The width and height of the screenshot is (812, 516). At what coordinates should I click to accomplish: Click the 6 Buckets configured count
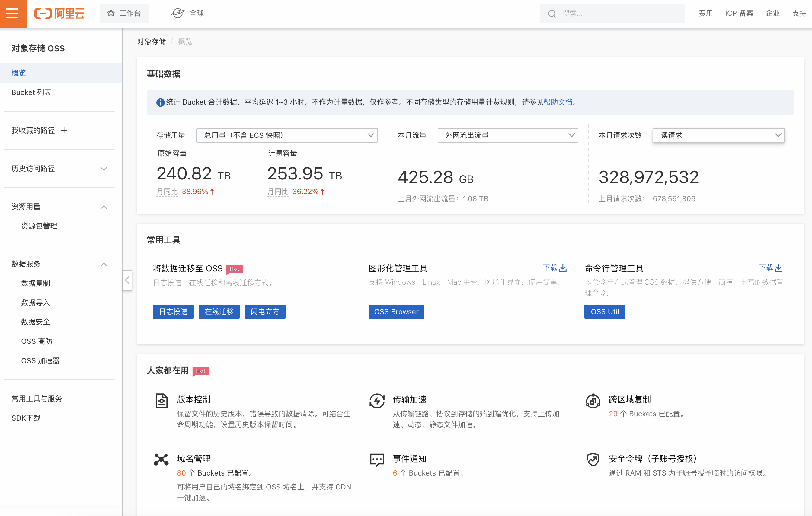tap(395, 473)
